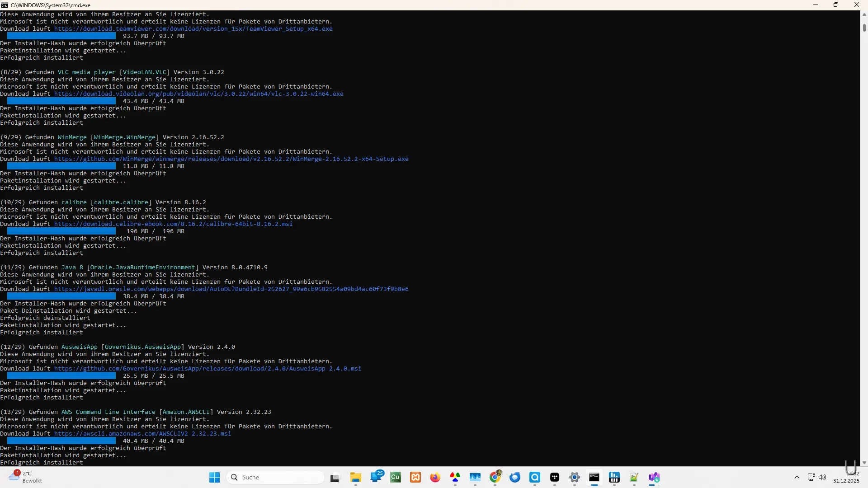The width and height of the screenshot is (868, 488).
Task: Click the scrollbar down arrow
Action: click(864, 463)
